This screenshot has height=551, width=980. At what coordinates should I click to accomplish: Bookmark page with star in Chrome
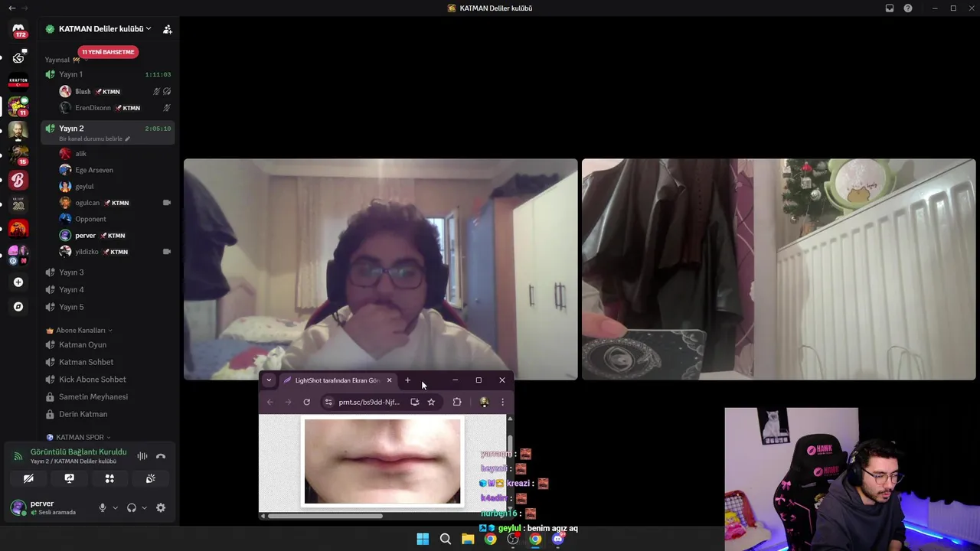[x=431, y=402]
